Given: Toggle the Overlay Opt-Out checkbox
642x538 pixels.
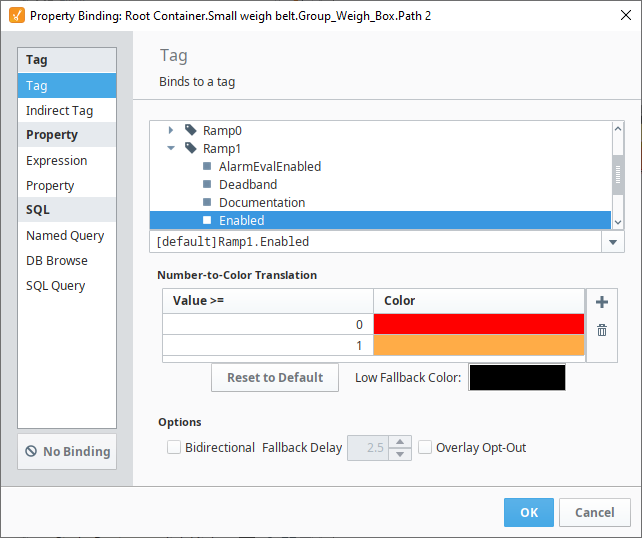Looking at the screenshot, I should pyautogui.click(x=425, y=447).
